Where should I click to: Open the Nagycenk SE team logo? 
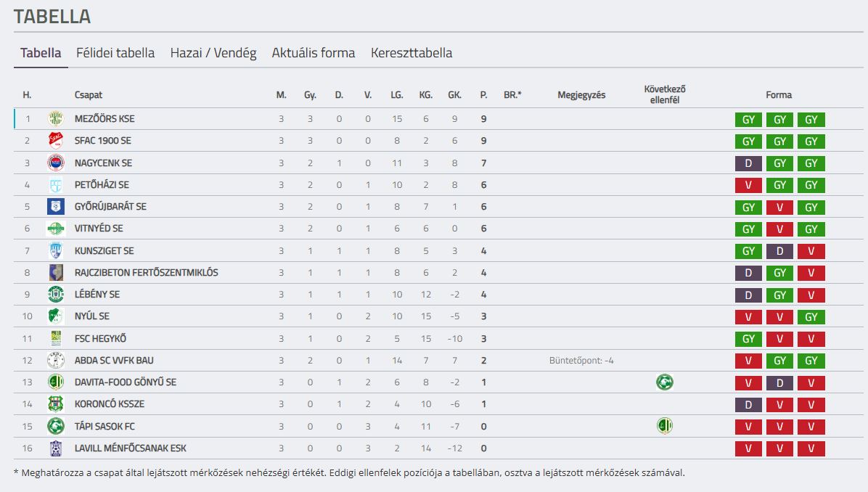(55, 163)
